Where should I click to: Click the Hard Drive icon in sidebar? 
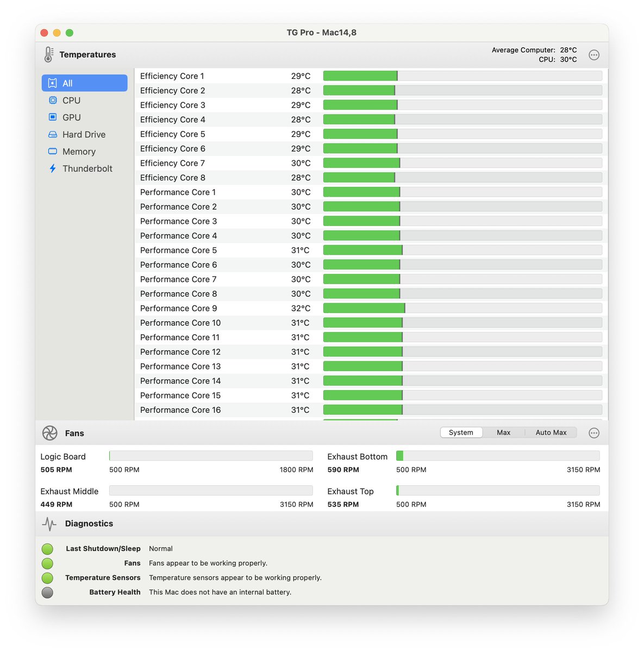point(53,134)
